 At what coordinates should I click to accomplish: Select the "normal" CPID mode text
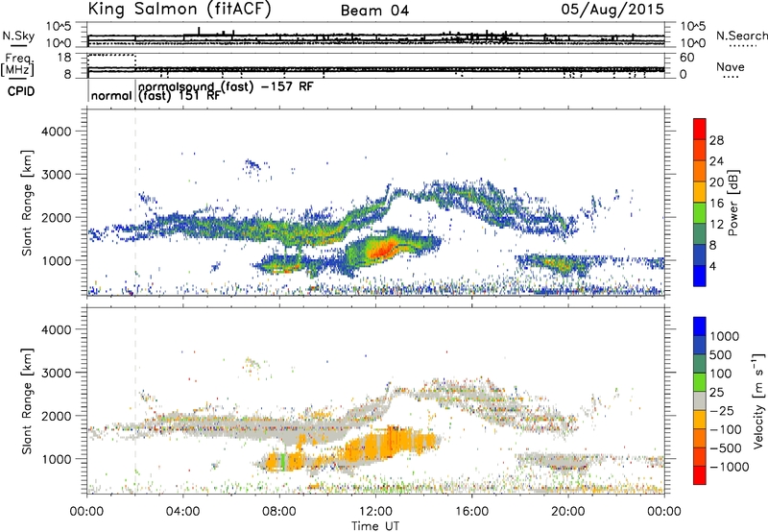click(111, 95)
